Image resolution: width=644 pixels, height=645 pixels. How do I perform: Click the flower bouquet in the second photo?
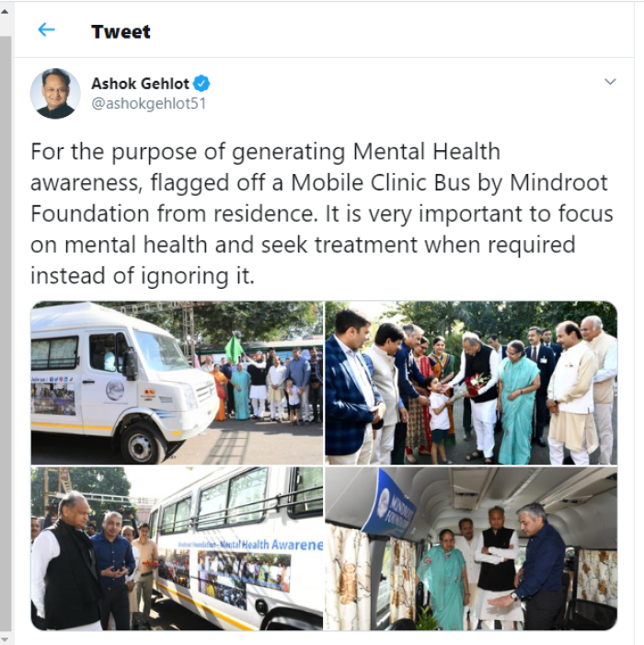point(475,383)
